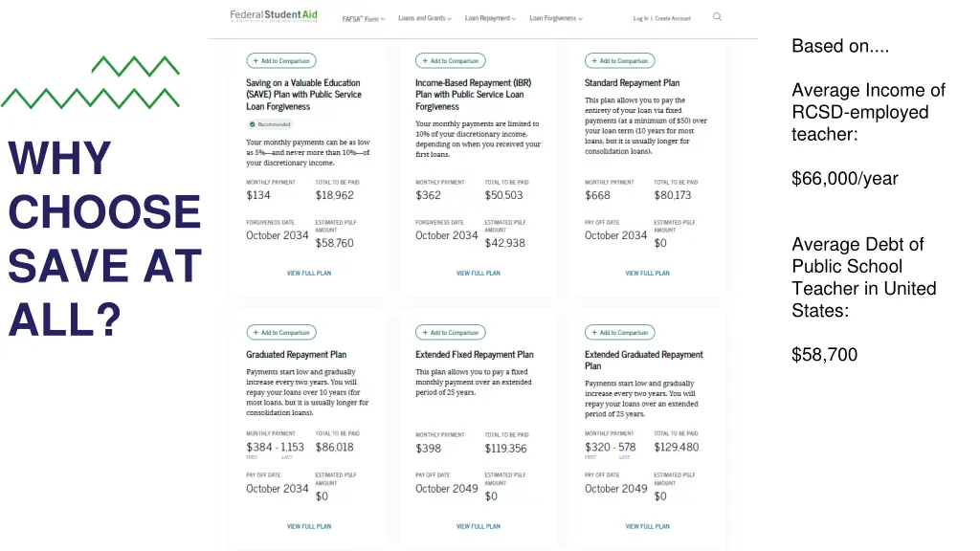
Task: Open the Loans and Grants dropdown
Action: click(x=425, y=18)
